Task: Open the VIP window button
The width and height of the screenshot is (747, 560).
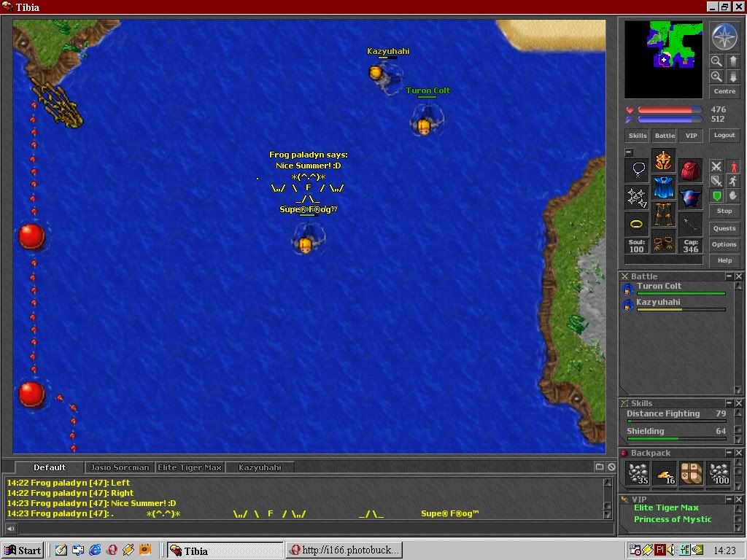Action: pyautogui.click(x=691, y=136)
